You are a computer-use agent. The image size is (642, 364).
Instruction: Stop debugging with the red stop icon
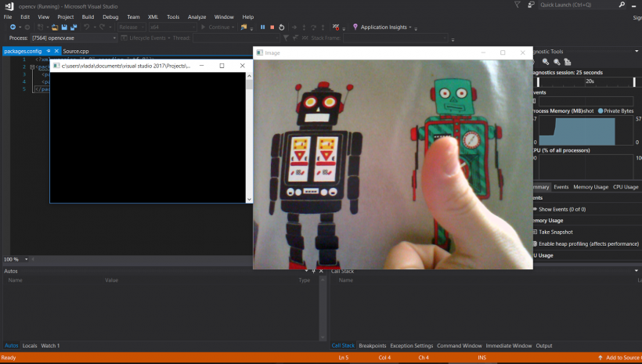[272, 27]
